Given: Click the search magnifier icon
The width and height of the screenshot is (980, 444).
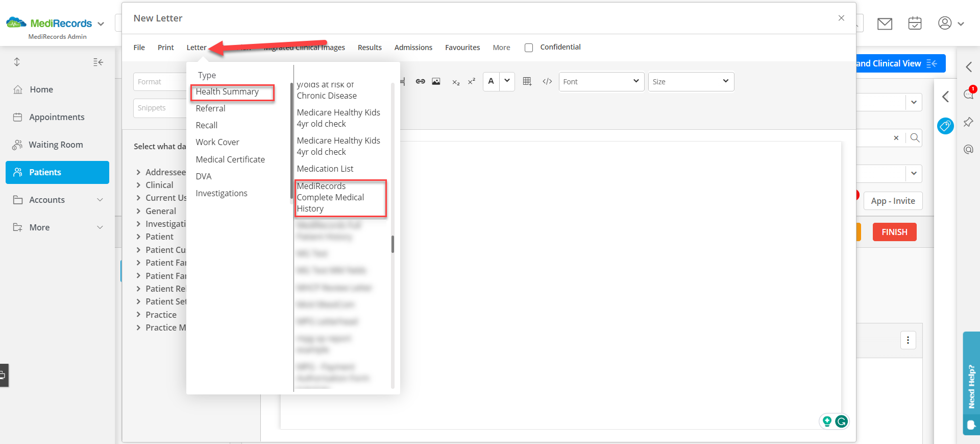Looking at the screenshot, I should click(x=915, y=138).
